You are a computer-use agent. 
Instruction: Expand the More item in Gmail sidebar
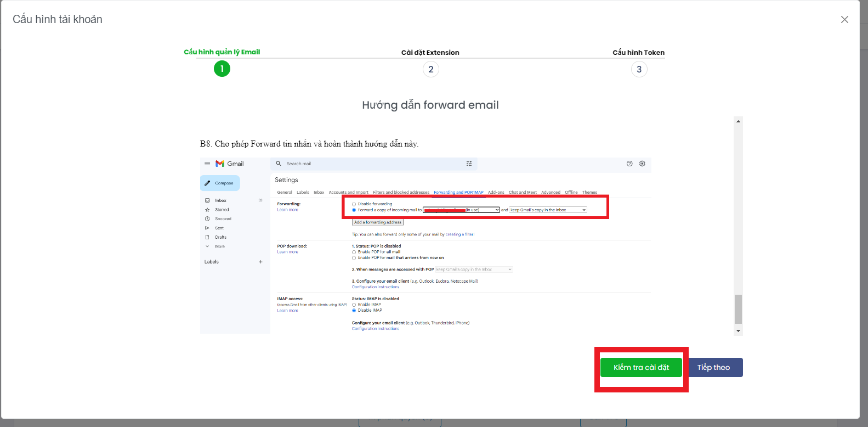click(219, 246)
